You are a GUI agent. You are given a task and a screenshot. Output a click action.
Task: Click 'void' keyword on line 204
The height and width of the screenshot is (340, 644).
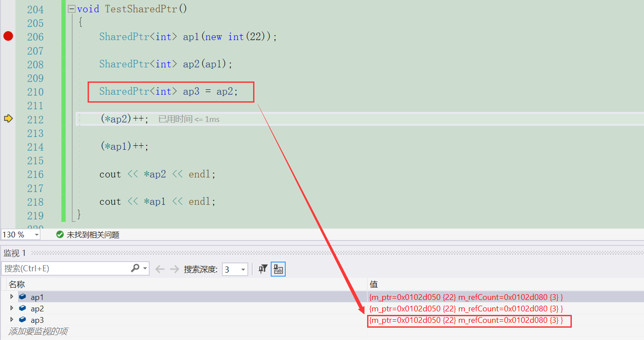click(x=88, y=9)
